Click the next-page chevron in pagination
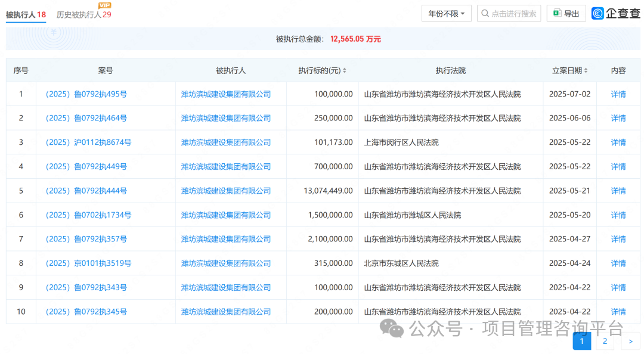The width and height of the screenshot is (644, 354). pos(630,341)
